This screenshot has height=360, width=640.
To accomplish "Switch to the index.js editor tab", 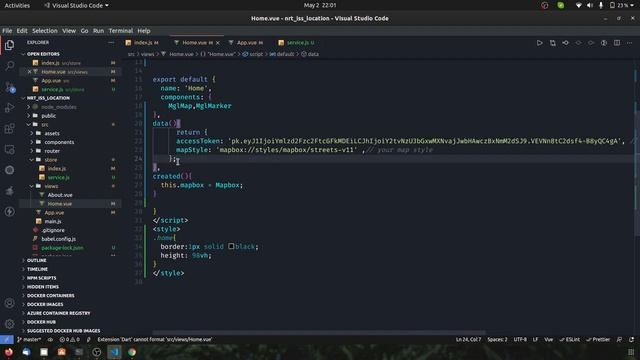I will tap(144, 43).
